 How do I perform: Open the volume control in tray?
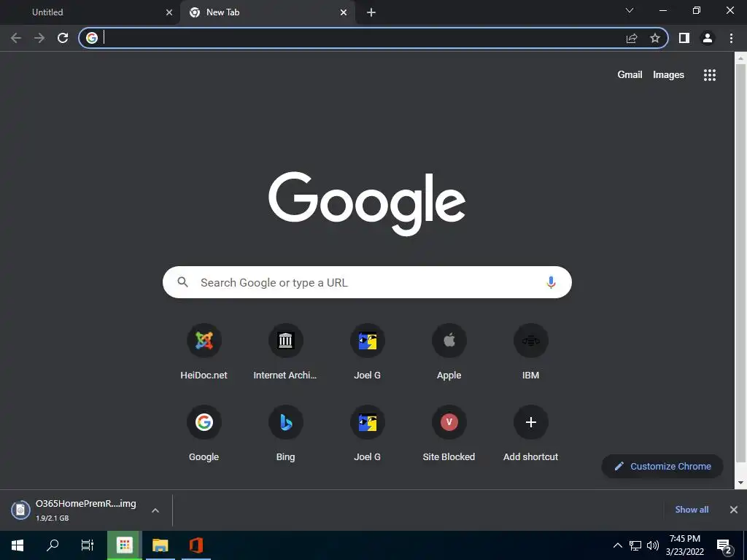click(653, 545)
